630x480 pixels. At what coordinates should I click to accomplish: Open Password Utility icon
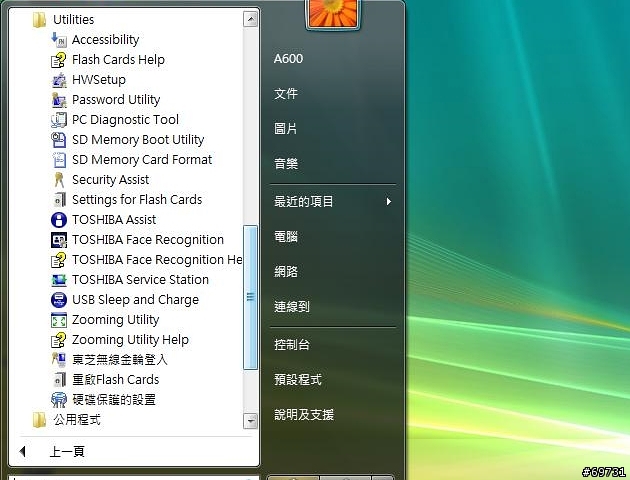(x=59, y=100)
